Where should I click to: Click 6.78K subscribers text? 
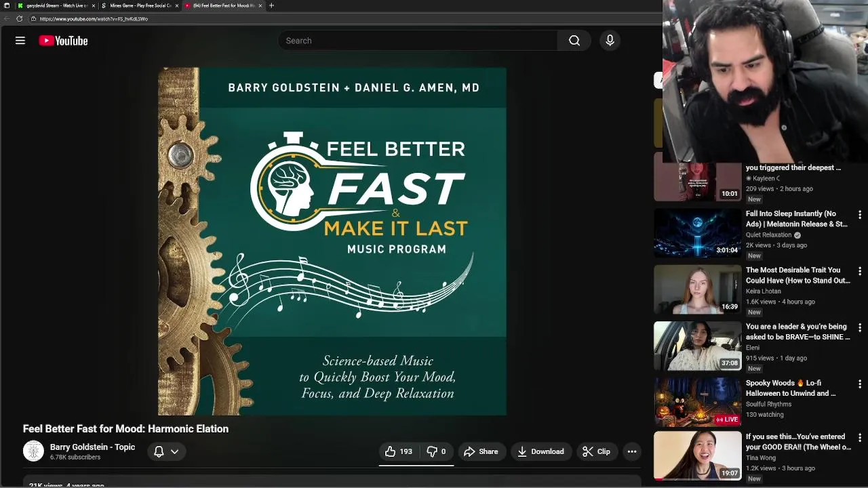pos(75,457)
